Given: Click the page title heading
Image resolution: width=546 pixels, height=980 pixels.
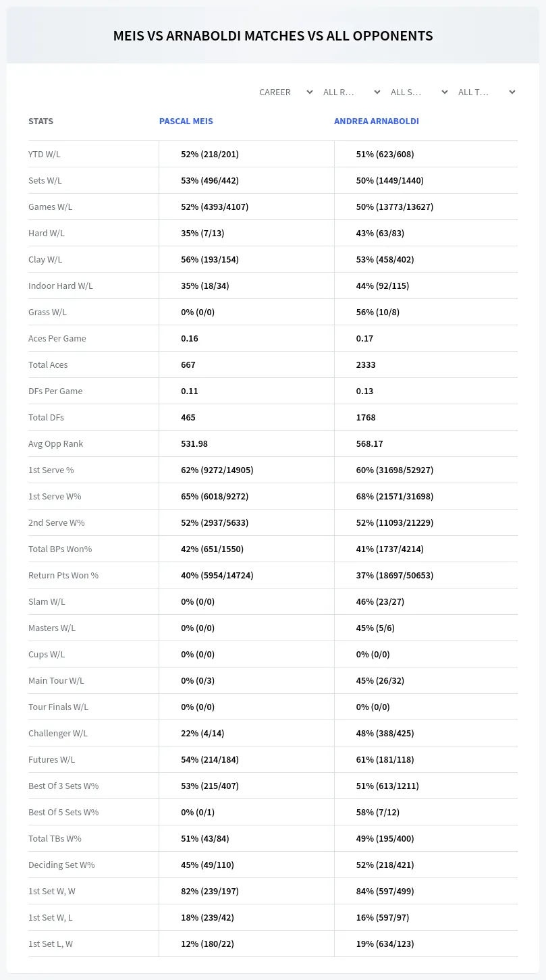Looking at the screenshot, I should pyautogui.click(x=273, y=36).
